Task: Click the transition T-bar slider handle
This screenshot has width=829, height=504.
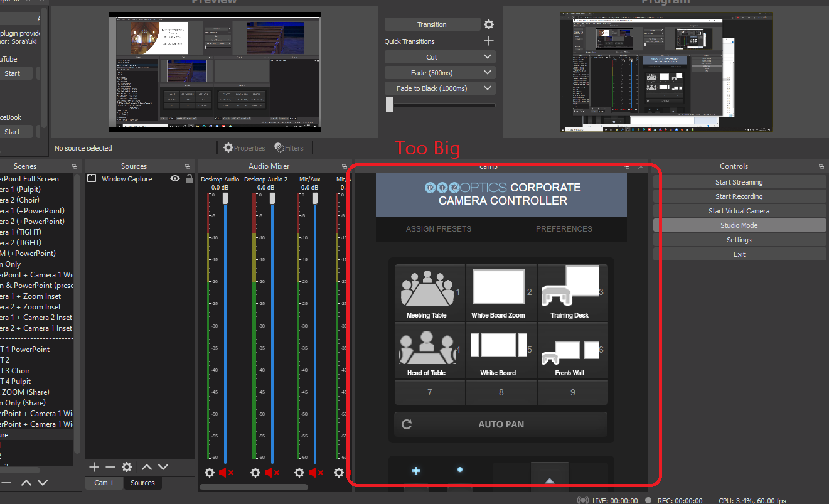Action: point(390,105)
